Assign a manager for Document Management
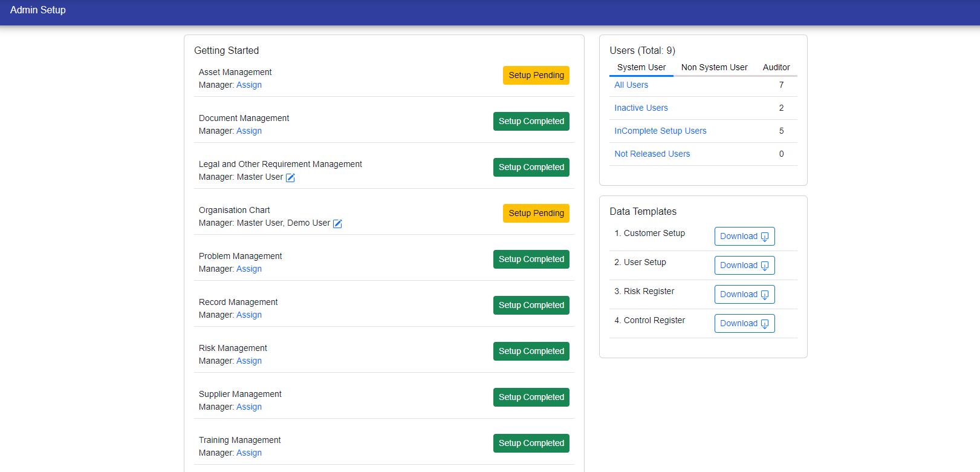Image resolution: width=980 pixels, height=472 pixels. [x=249, y=131]
